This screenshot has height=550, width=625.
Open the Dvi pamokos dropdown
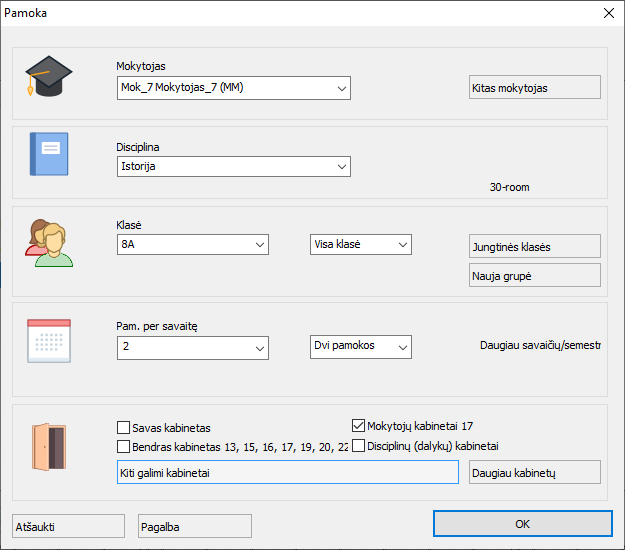pos(361,347)
